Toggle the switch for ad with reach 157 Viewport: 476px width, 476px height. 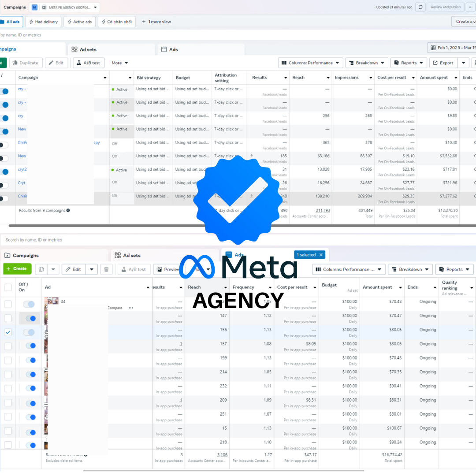(31, 346)
